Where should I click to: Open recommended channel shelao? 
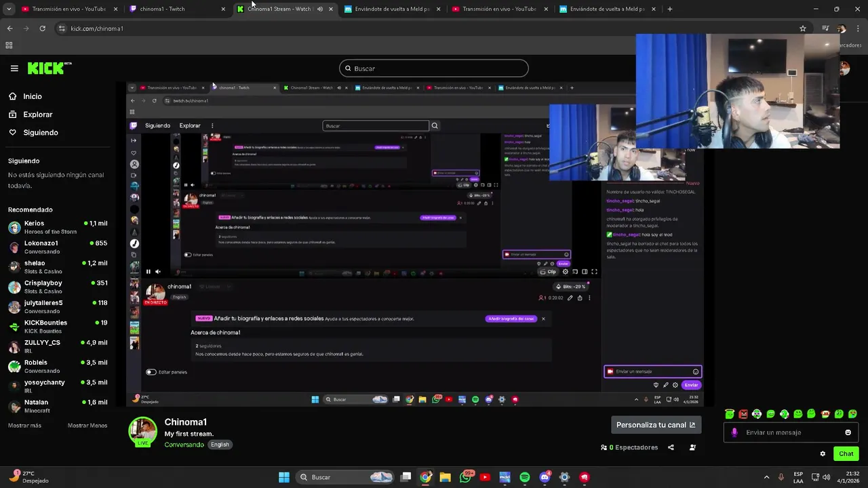[58, 267]
